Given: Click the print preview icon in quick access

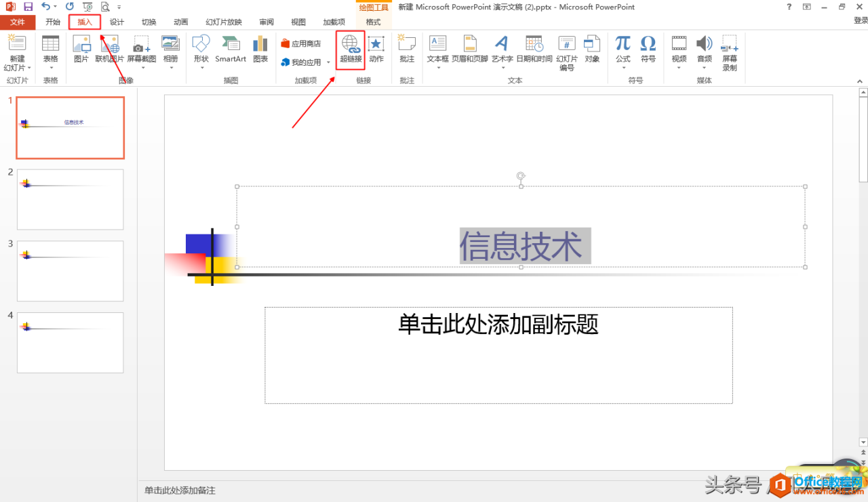Looking at the screenshot, I should 105,6.
